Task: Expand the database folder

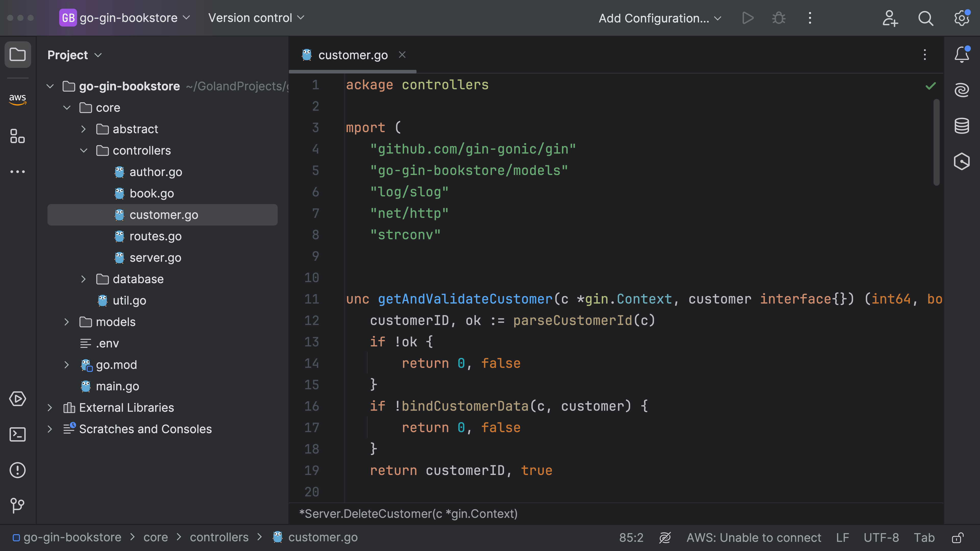Action: (x=84, y=279)
